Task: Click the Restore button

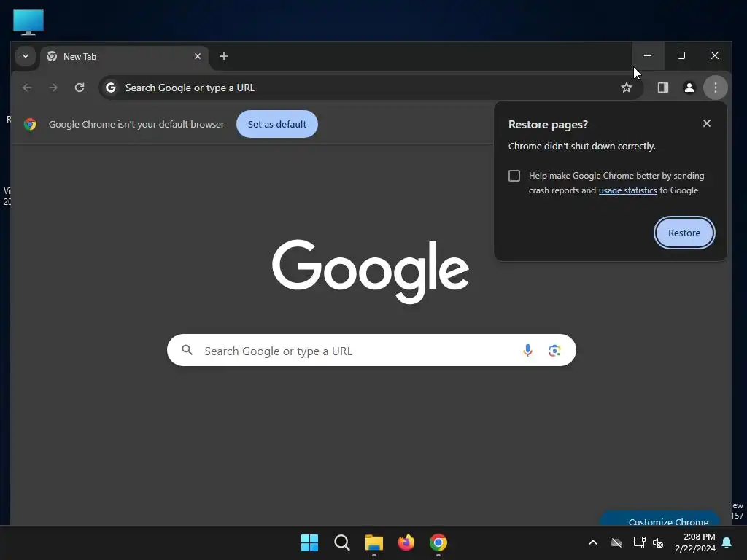Action: 684,233
